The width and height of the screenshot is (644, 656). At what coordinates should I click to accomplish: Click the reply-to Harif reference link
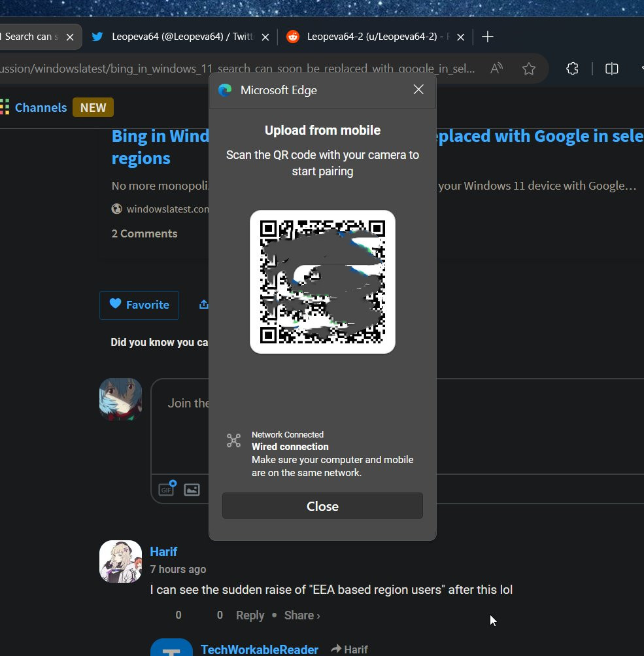coord(349,649)
